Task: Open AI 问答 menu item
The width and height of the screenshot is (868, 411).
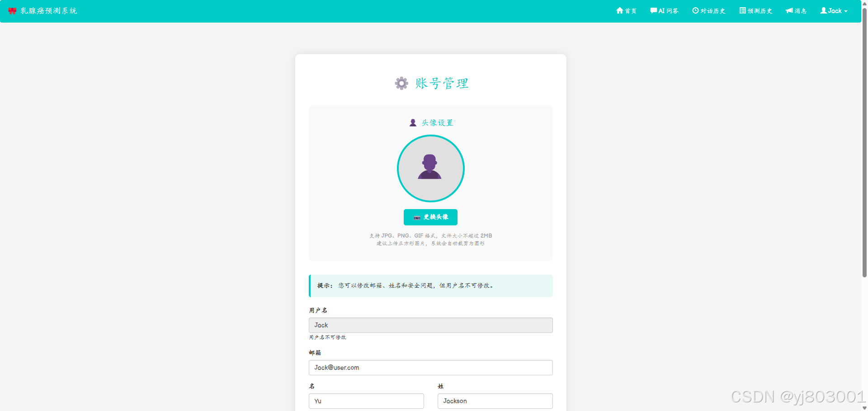Action: (664, 11)
